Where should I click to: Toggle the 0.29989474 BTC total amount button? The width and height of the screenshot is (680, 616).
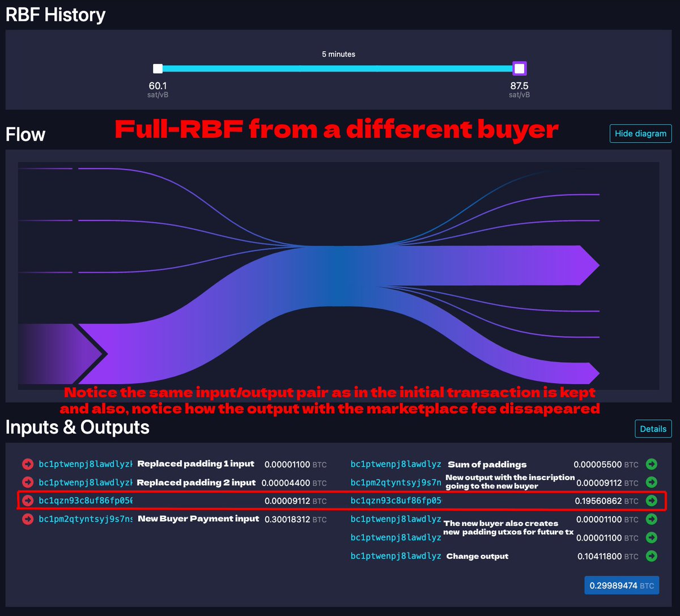pyautogui.click(x=622, y=585)
